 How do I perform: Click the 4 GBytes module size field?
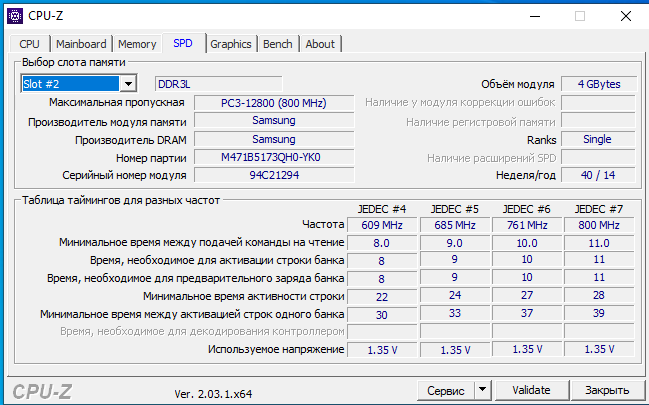pyautogui.click(x=597, y=84)
